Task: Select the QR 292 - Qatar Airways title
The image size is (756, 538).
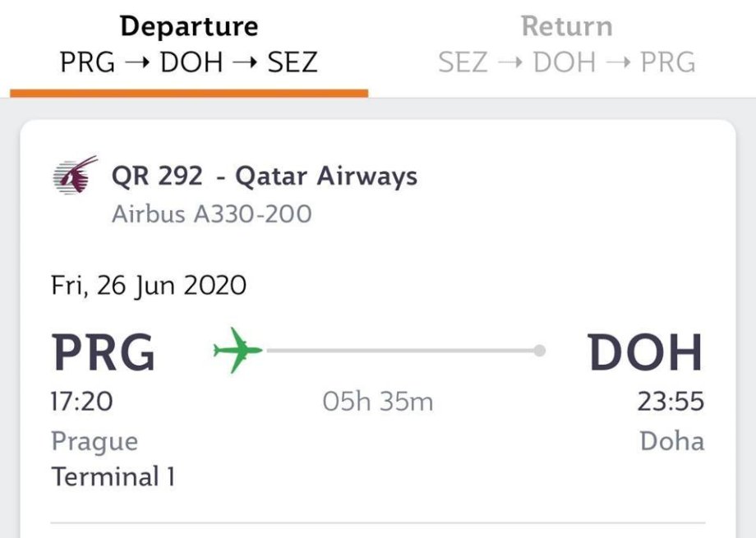Action: pos(264,176)
